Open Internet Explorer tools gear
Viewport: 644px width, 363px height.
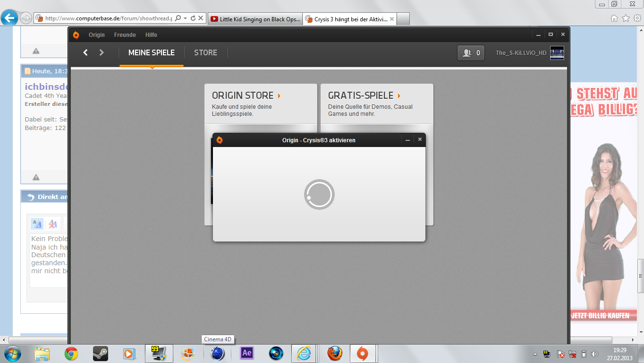pos(637,18)
